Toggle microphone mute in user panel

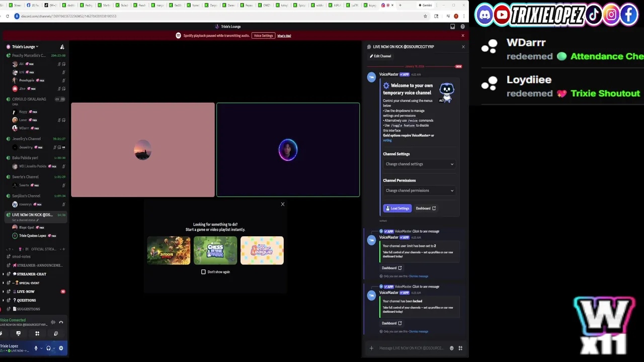[x=36, y=348]
